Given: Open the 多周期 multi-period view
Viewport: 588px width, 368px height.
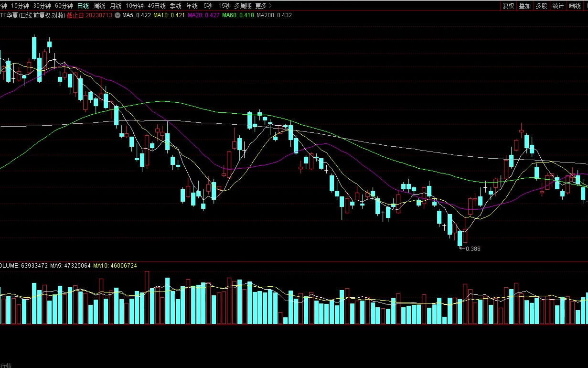Looking at the screenshot, I should 243,6.
